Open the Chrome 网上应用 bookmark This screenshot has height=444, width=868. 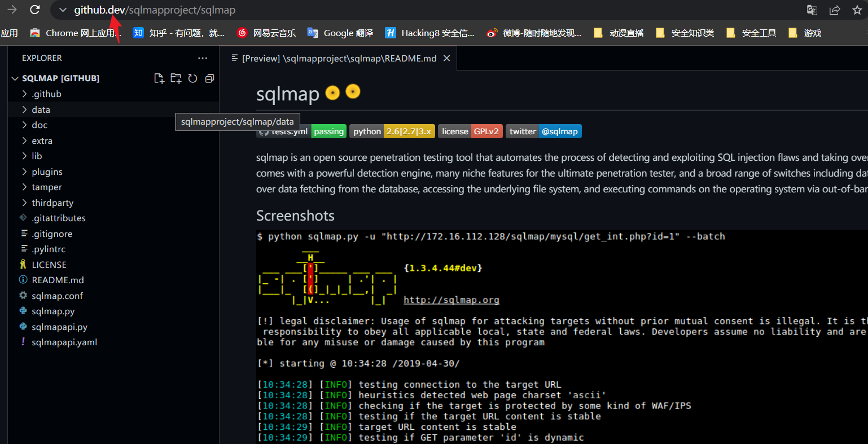tap(76, 33)
